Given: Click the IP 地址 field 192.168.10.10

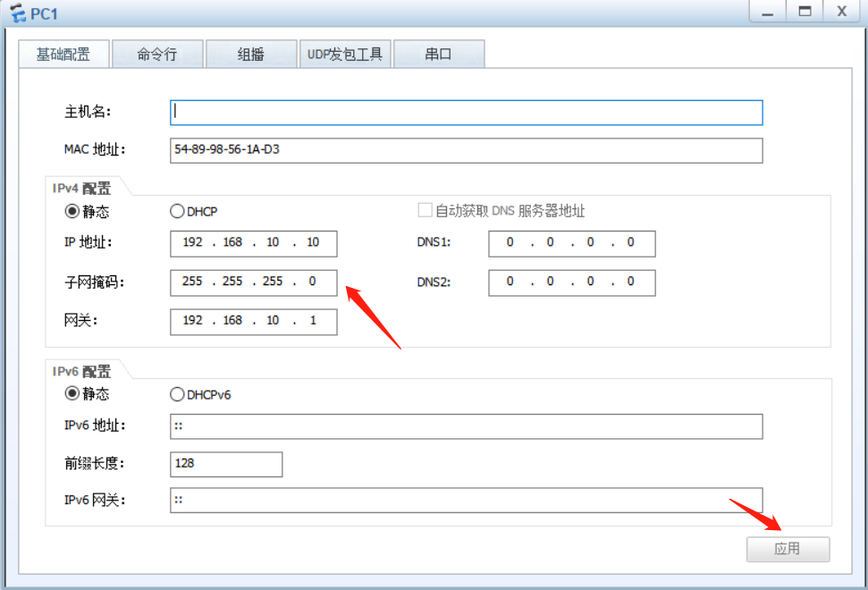Looking at the screenshot, I should pyautogui.click(x=254, y=243).
